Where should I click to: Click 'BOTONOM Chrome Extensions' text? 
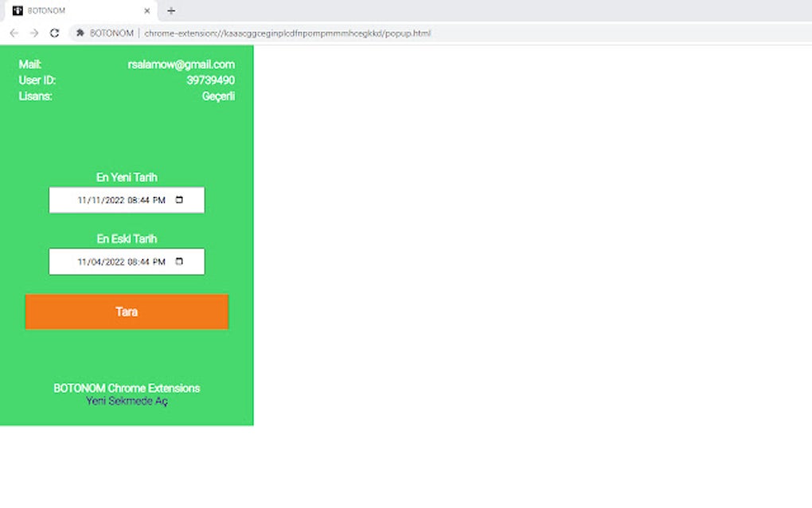click(127, 388)
